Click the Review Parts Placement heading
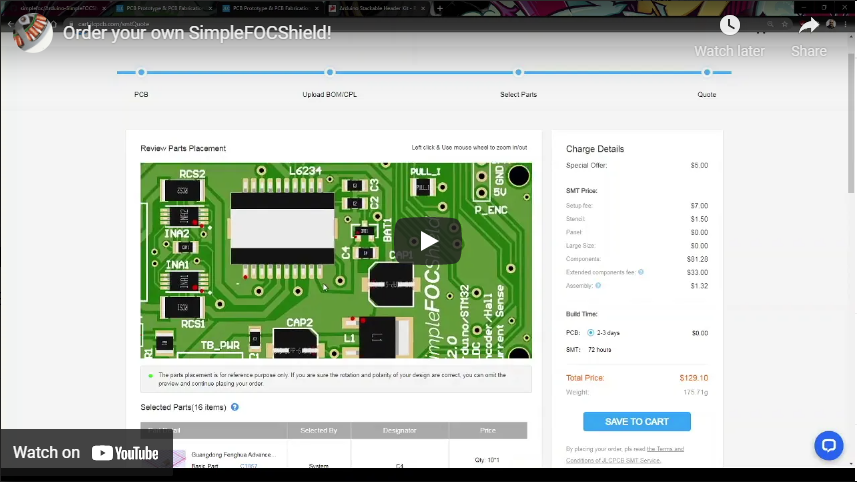This screenshot has width=857, height=482. tap(183, 148)
